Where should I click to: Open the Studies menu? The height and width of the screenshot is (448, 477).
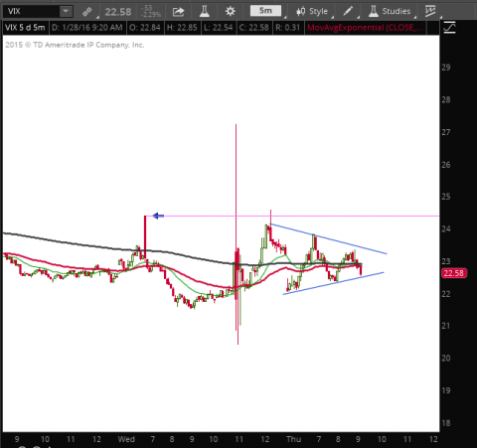pos(390,11)
